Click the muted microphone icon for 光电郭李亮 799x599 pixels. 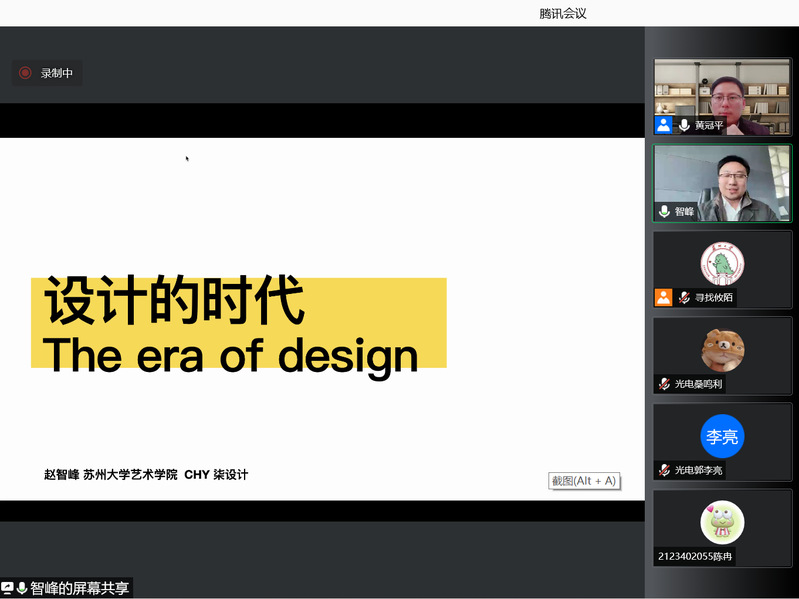[x=664, y=470]
